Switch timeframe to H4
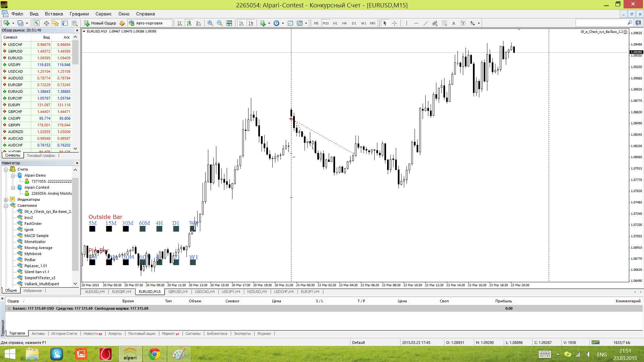 344,23
